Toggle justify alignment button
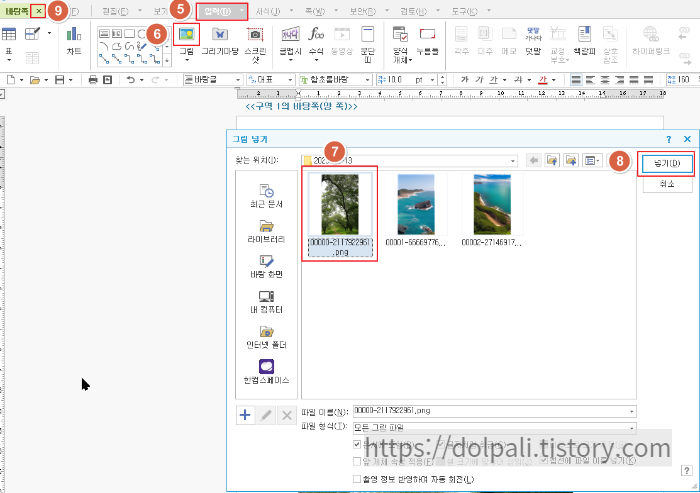 coord(576,80)
